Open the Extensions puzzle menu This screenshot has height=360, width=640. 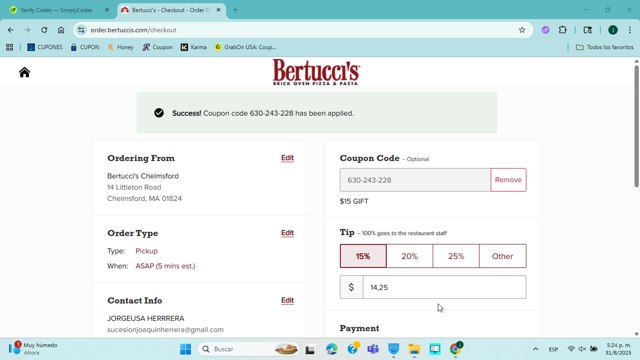pos(563,30)
